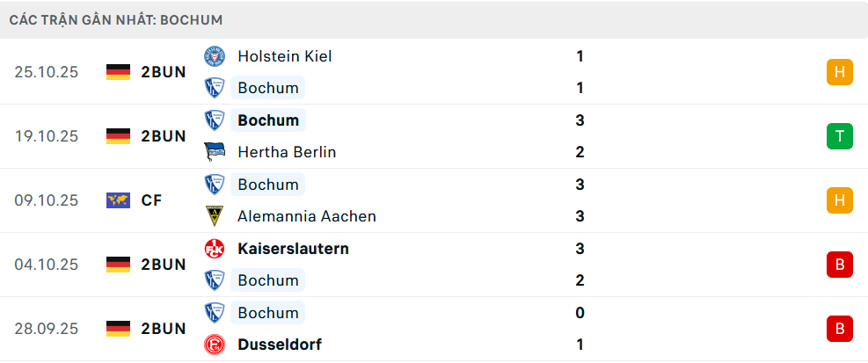Click the Hertha Berlin flag logo
This screenshot has height=363, width=868.
[x=214, y=152]
